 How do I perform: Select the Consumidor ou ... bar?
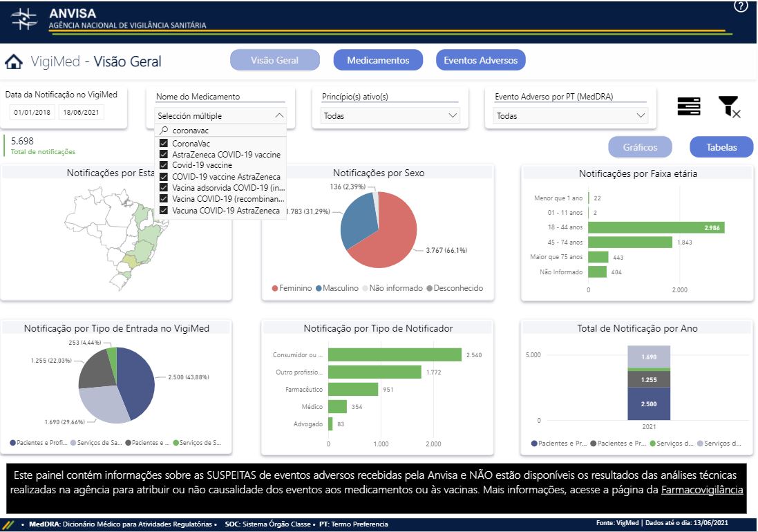tap(395, 354)
